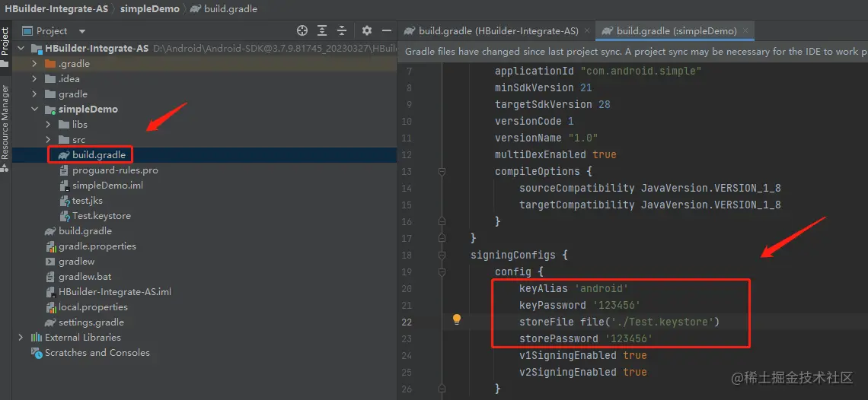Image resolution: width=868 pixels, height=400 pixels.
Task: Open Project panel settings gear
Action: [366, 30]
